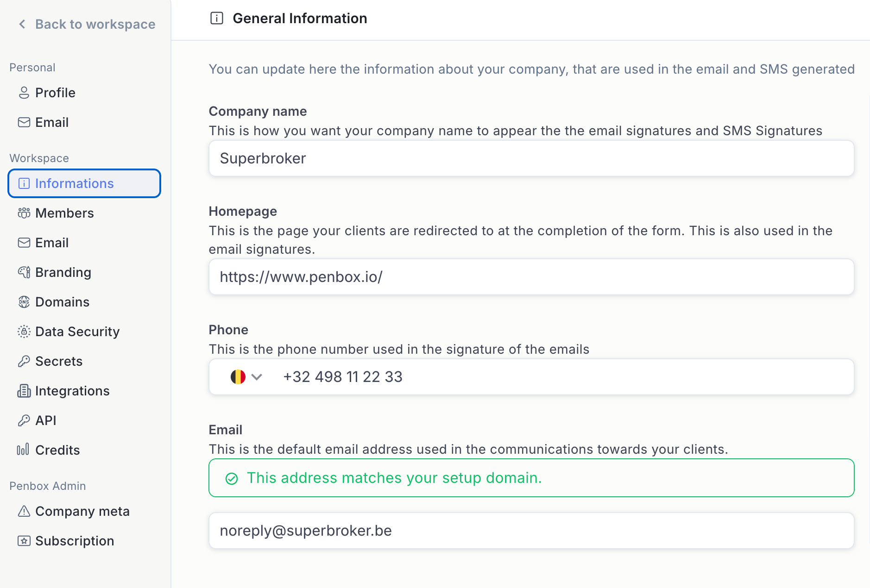
Task: Open the Subscription label in sidebar
Action: point(75,541)
